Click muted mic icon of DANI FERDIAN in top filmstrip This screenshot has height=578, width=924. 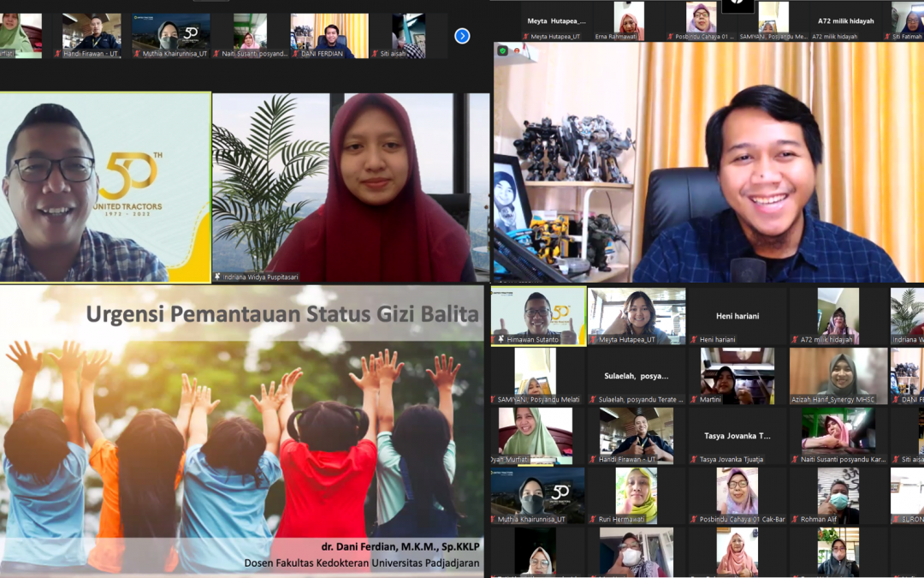point(296,54)
